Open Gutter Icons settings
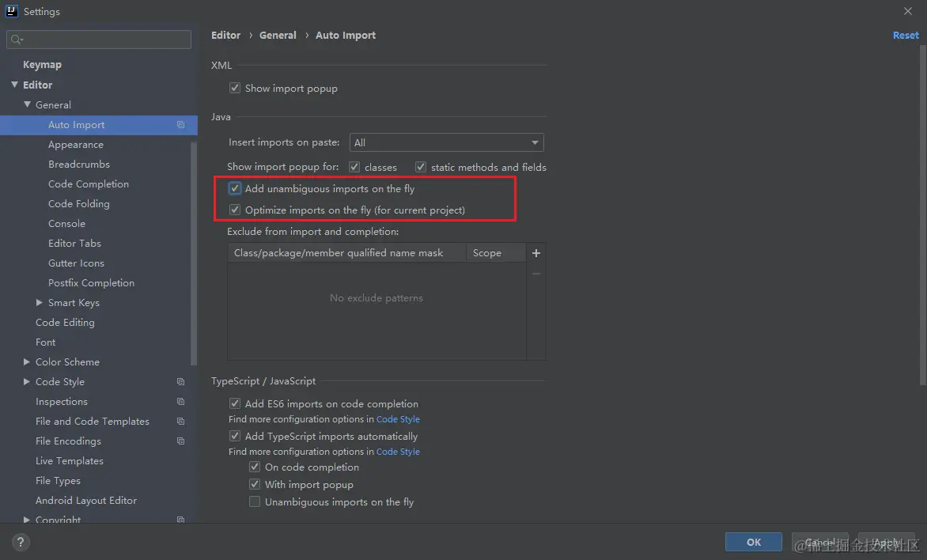Image resolution: width=927 pixels, height=560 pixels. pos(76,263)
